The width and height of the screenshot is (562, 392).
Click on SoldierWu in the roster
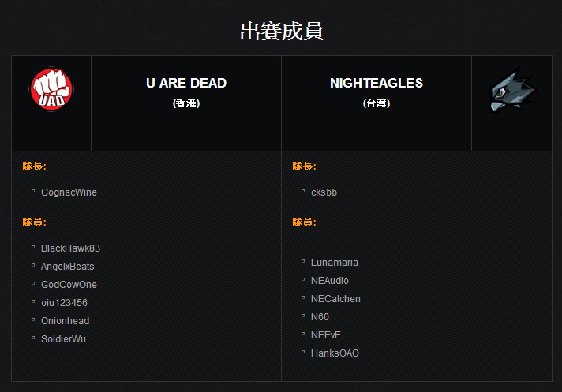[x=63, y=339]
